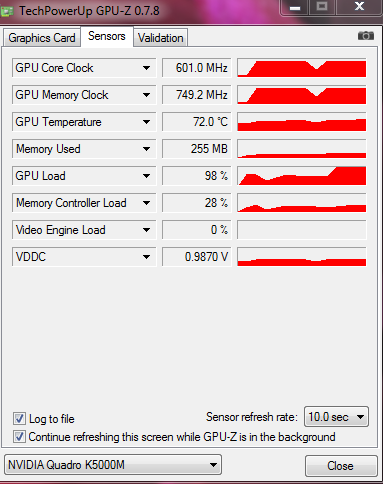
Task: Open the NVIDIA Quadro K5000M GPU selector
Action: point(113,464)
